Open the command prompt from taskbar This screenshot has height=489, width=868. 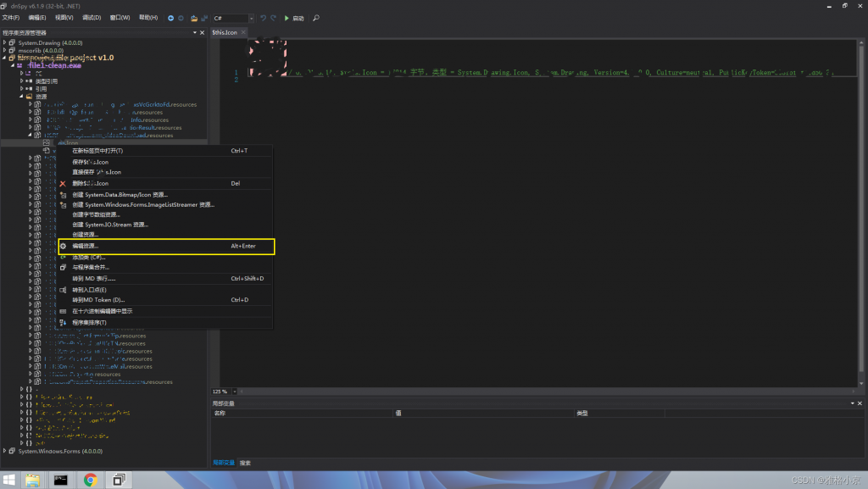point(61,481)
